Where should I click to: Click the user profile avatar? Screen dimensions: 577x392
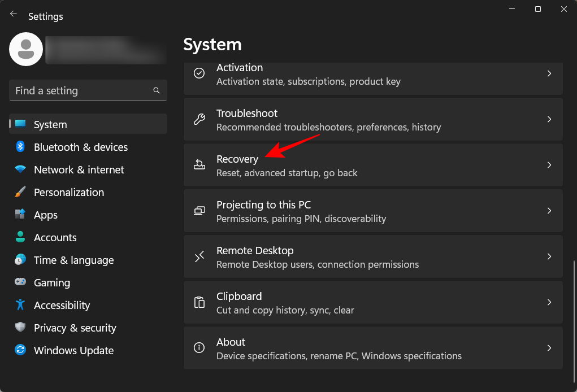pos(26,49)
